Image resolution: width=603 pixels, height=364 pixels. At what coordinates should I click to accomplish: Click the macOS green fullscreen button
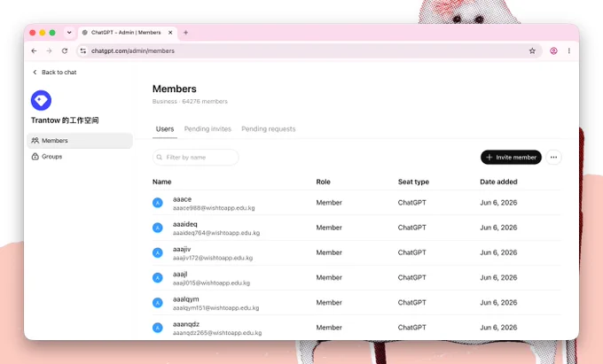click(x=52, y=33)
